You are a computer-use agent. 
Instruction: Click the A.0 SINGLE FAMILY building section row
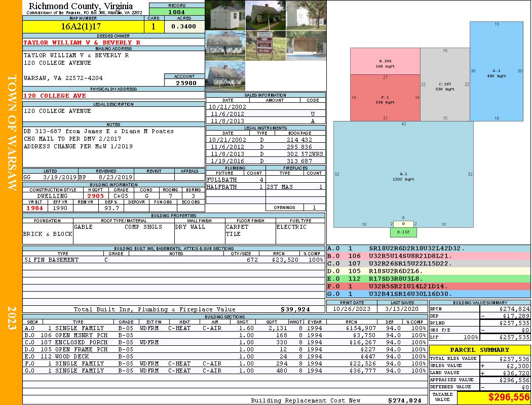click(x=225, y=328)
